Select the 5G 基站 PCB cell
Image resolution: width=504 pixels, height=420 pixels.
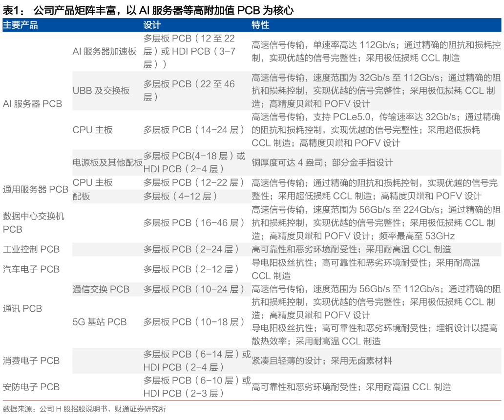(99, 322)
